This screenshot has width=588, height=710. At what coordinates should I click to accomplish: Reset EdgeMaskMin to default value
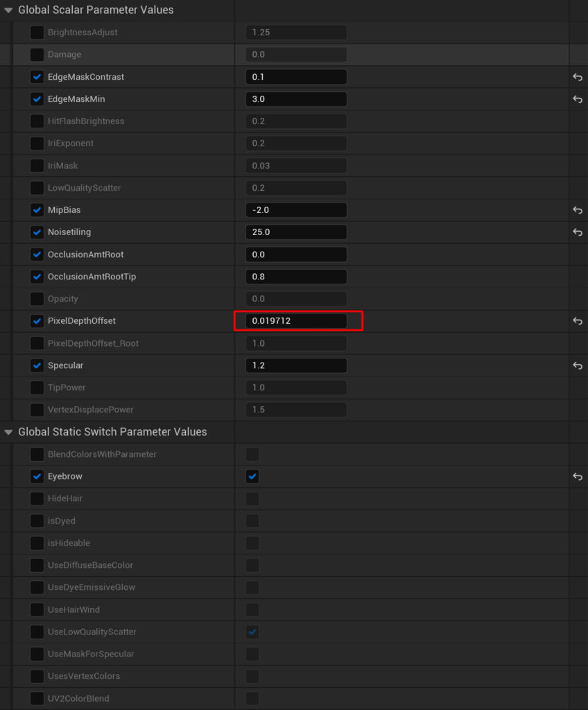pos(577,99)
